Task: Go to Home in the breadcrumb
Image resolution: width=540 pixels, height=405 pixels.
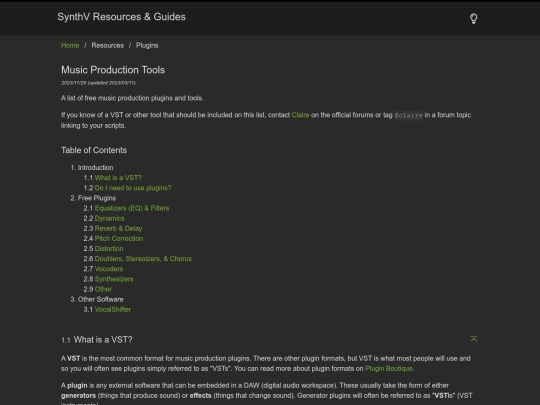Action: pyautogui.click(x=70, y=45)
